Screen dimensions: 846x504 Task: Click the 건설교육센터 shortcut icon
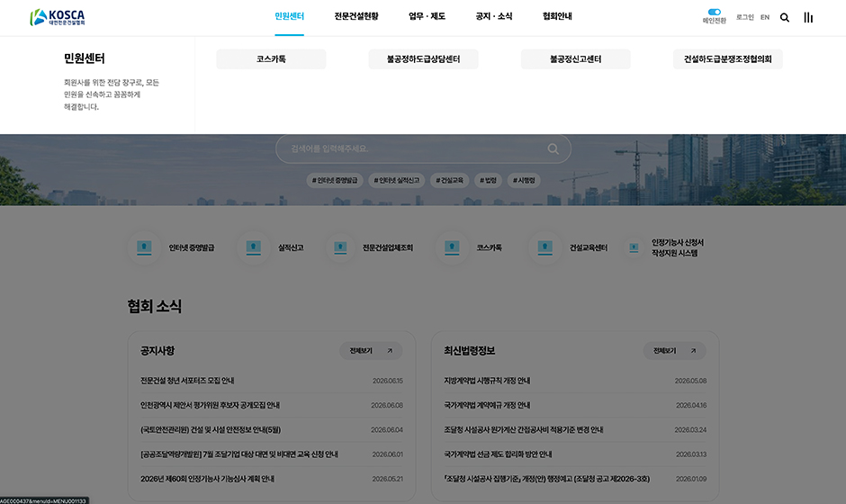[544, 247]
